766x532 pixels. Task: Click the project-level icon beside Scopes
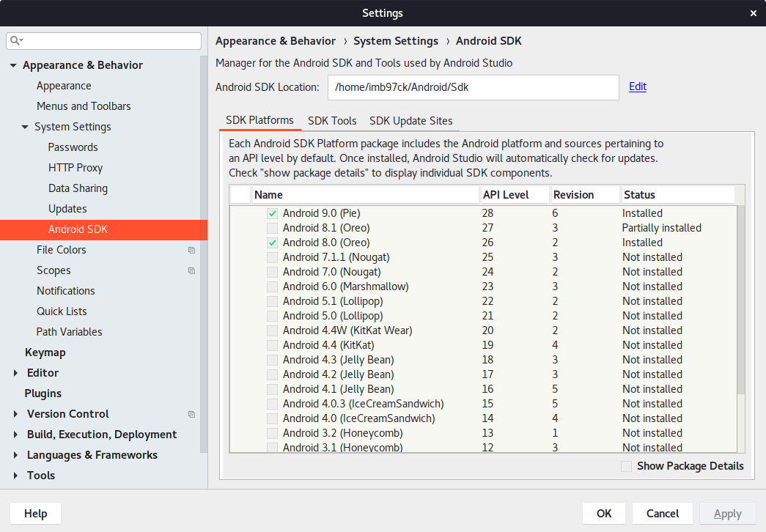coord(191,270)
